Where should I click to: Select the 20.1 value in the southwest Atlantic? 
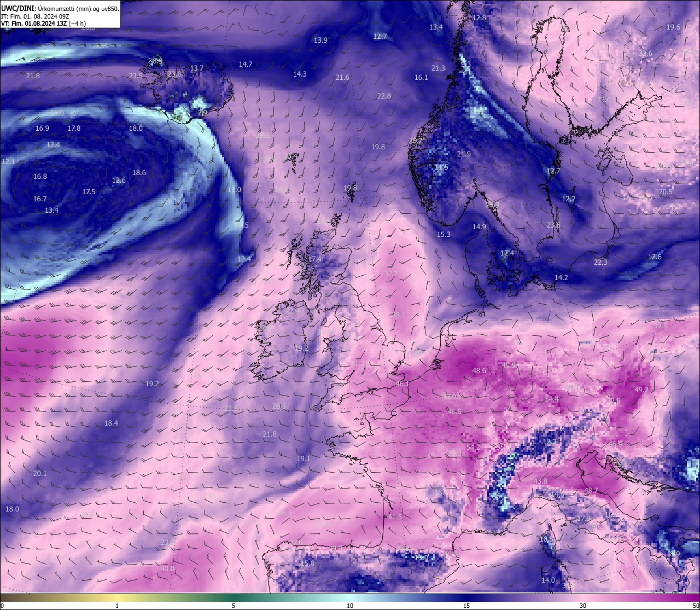click(x=40, y=473)
